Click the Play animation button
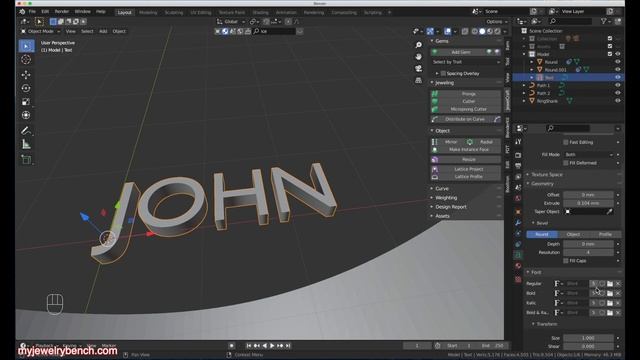The width and height of the screenshot is (640, 360). pos(272,346)
